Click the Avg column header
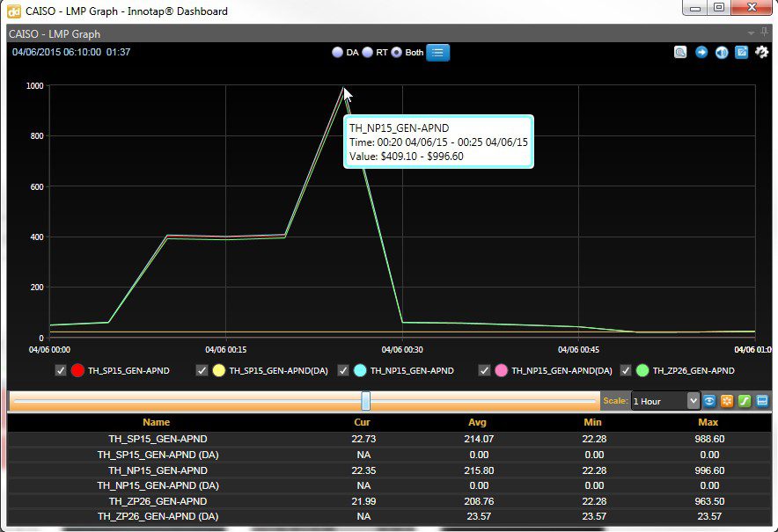778x532 pixels. tap(477, 422)
